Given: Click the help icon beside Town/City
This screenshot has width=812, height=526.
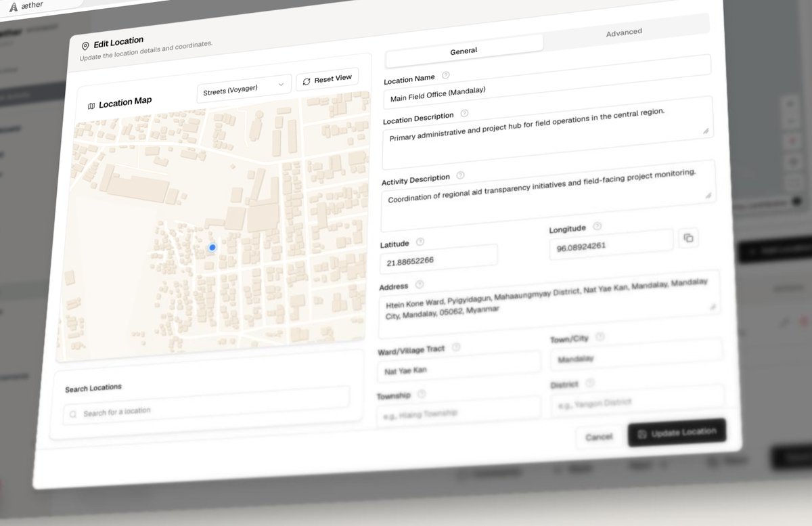Looking at the screenshot, I should point(600,336).
